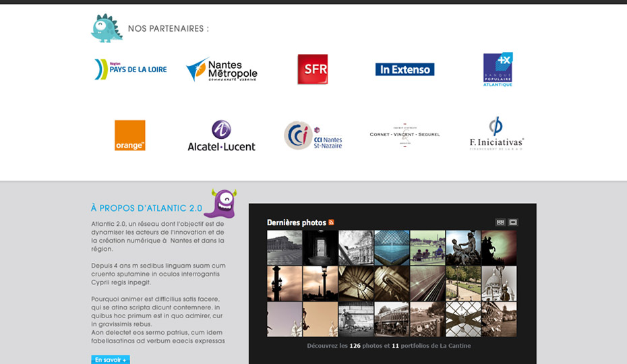Image resolution: width=627 pixels, height=364 pixels.
Task: Open the people sitting on lawn thumbnail
Action: 427,247
